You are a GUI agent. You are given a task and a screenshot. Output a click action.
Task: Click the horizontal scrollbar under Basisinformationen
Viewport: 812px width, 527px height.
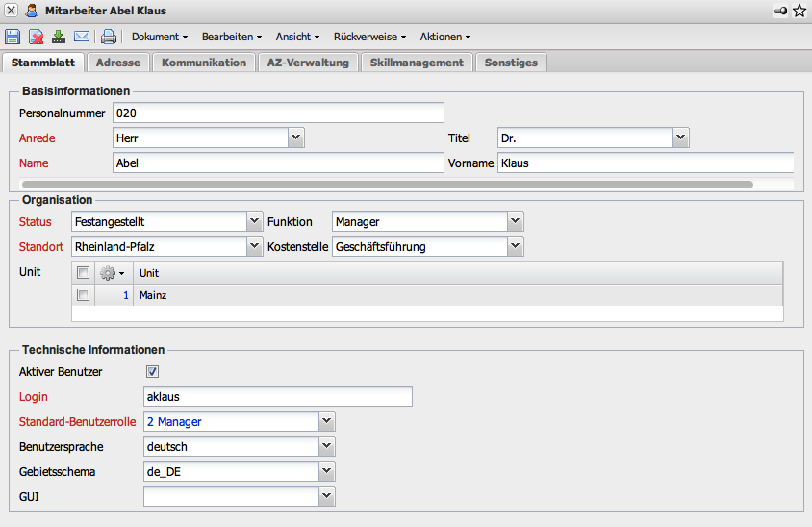coord(387,183)
